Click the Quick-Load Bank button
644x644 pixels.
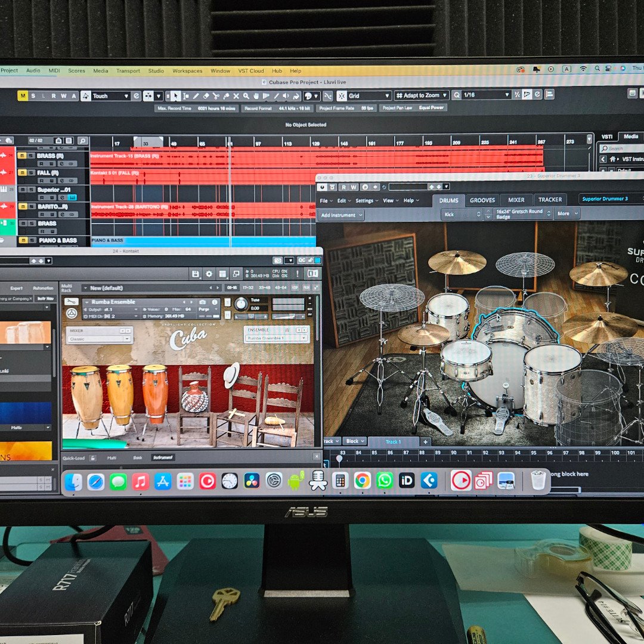(x=138, y=457)
